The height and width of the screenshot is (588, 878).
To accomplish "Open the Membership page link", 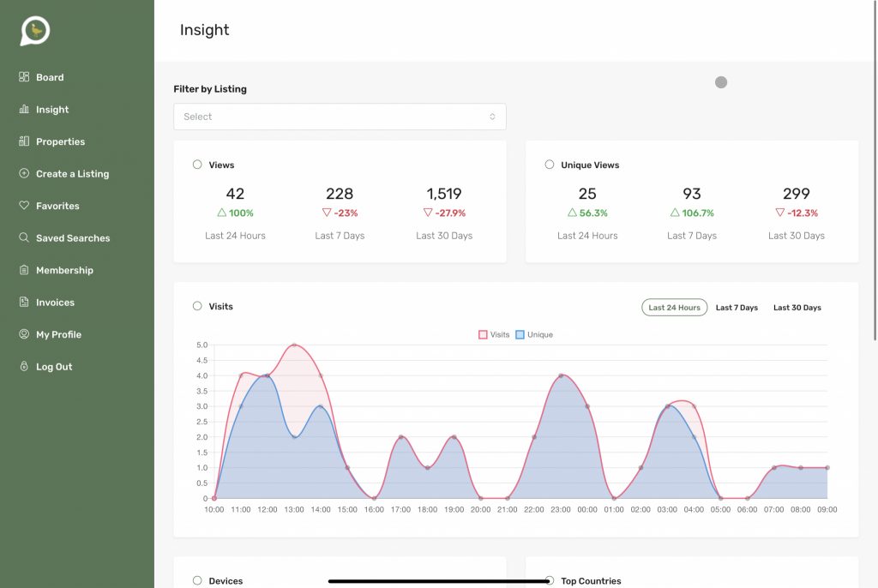I will click(x=64, y=270).
